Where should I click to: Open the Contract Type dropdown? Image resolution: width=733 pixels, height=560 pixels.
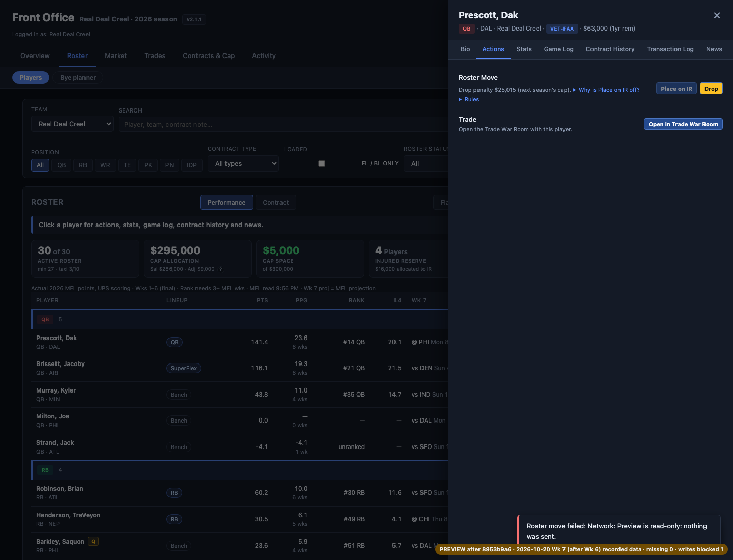click(x=243, y=164)
